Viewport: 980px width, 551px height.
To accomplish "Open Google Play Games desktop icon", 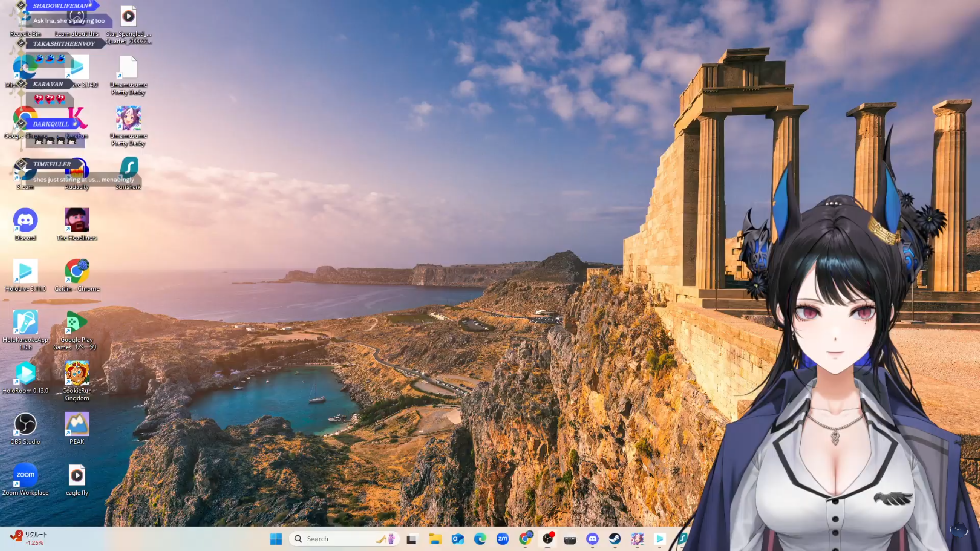I will pos(77,322).
